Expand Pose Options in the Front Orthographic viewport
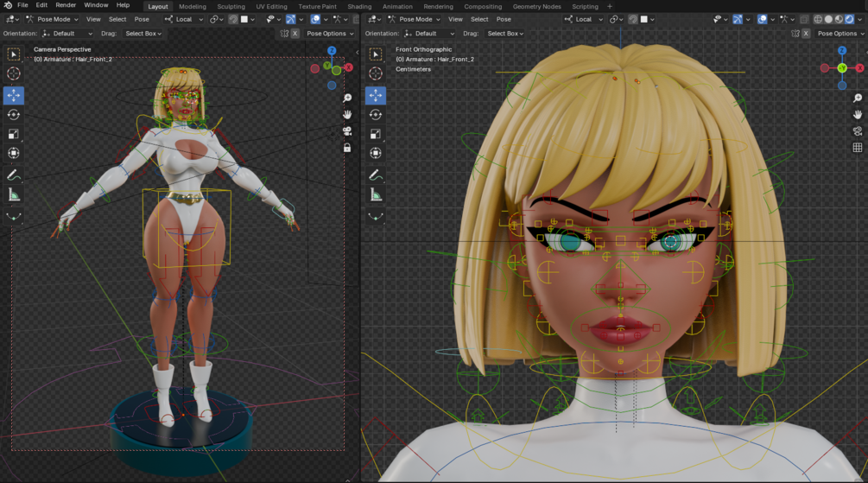 point(840,33)
